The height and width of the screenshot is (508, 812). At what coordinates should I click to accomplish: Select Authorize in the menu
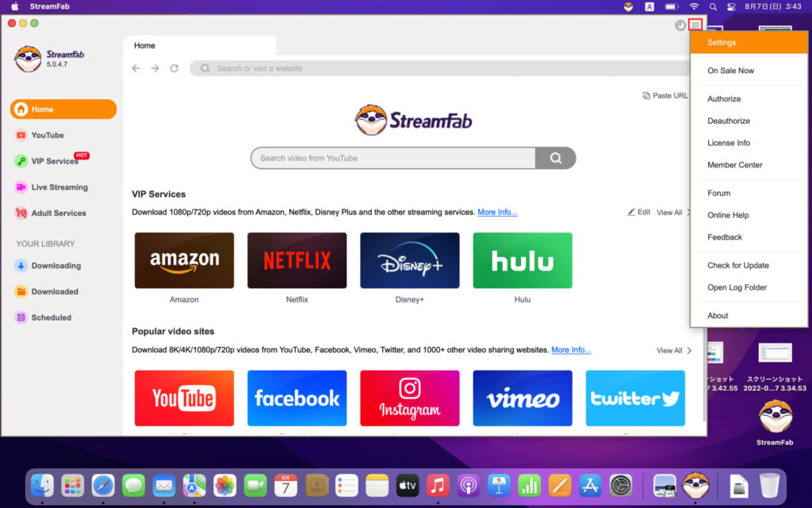pos(749,99)
